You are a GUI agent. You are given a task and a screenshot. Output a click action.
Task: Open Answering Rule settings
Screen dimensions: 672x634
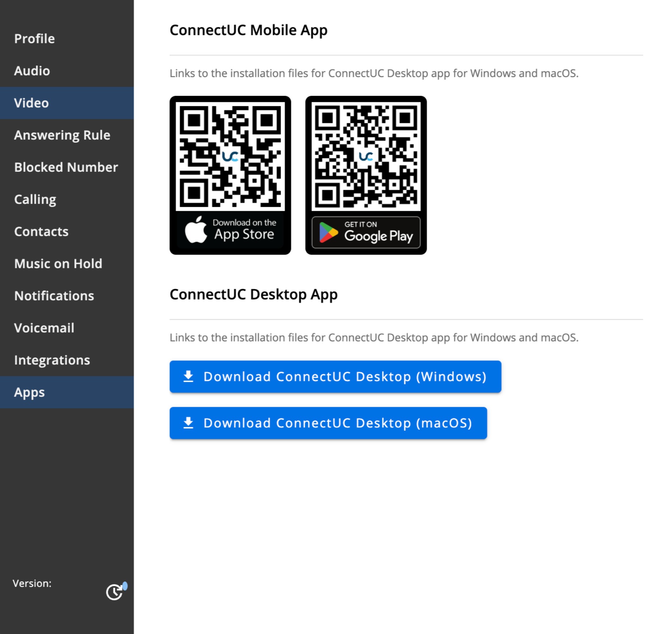(67, 135)
